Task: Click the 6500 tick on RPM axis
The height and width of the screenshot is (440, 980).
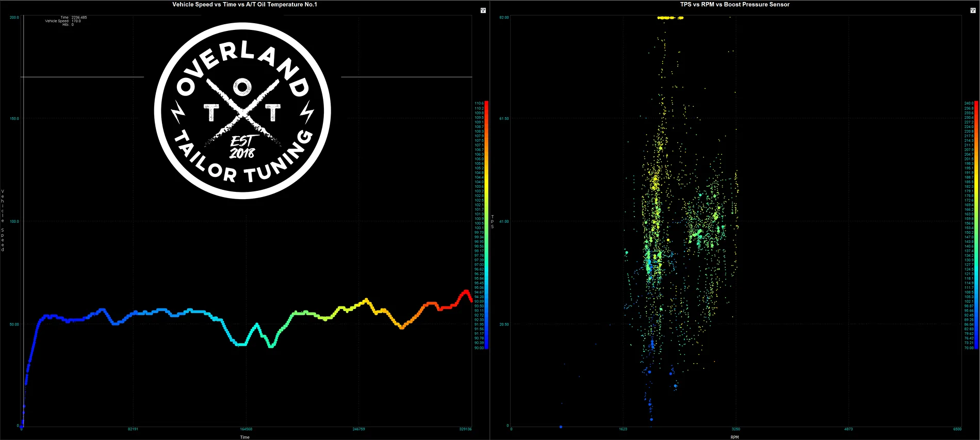Action: 957,429
